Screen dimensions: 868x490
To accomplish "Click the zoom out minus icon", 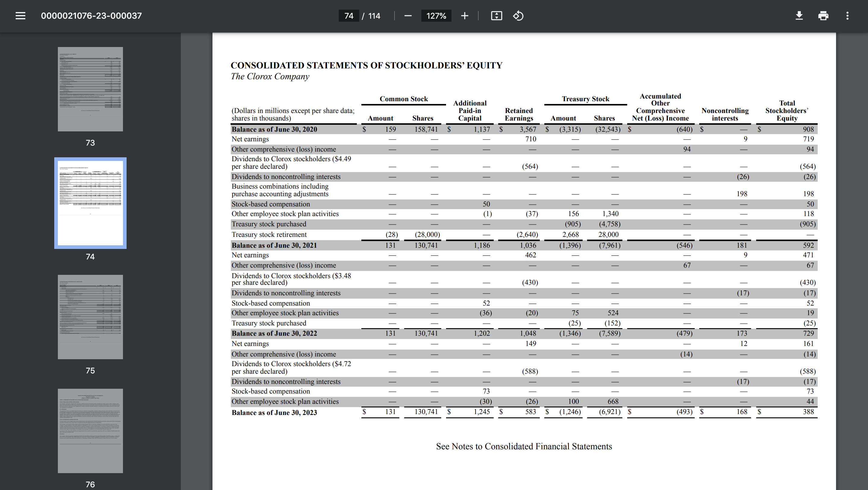I will (408, 16).
